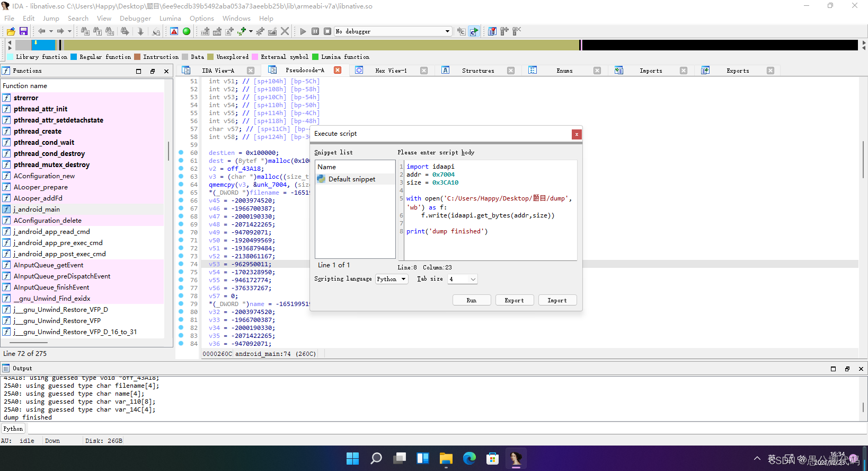Click the green circle toolbar icon
The image size is (868, 471).
(187, 31)
